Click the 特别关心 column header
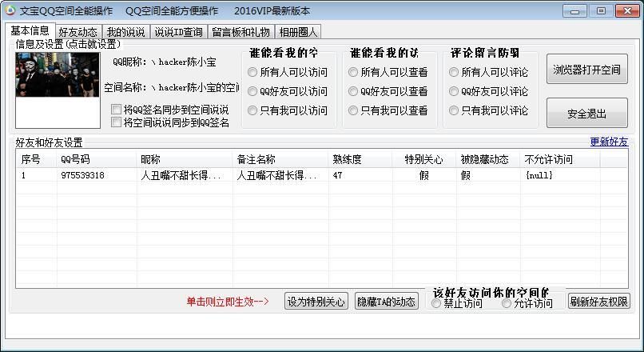Screen dimensions: 644x352 423,159
